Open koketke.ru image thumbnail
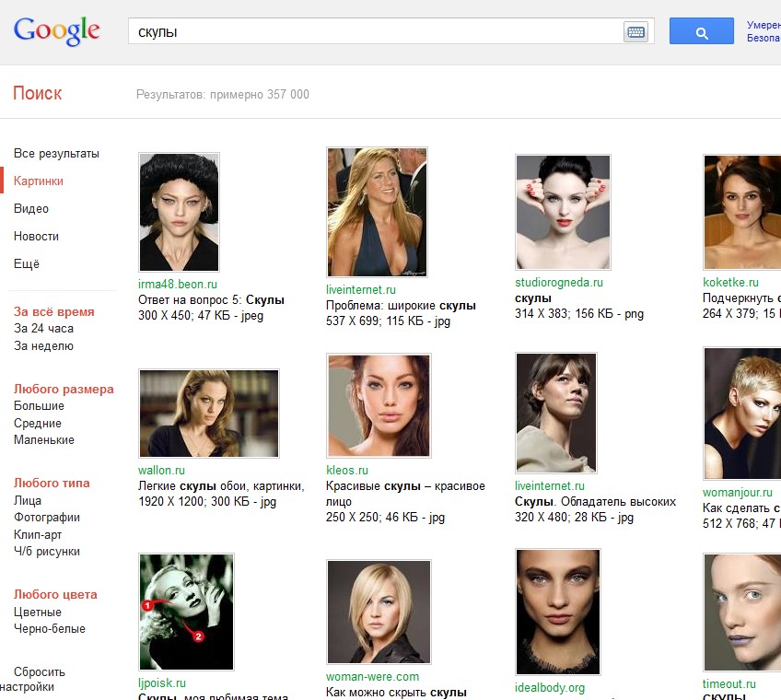 tap(742, 212)
